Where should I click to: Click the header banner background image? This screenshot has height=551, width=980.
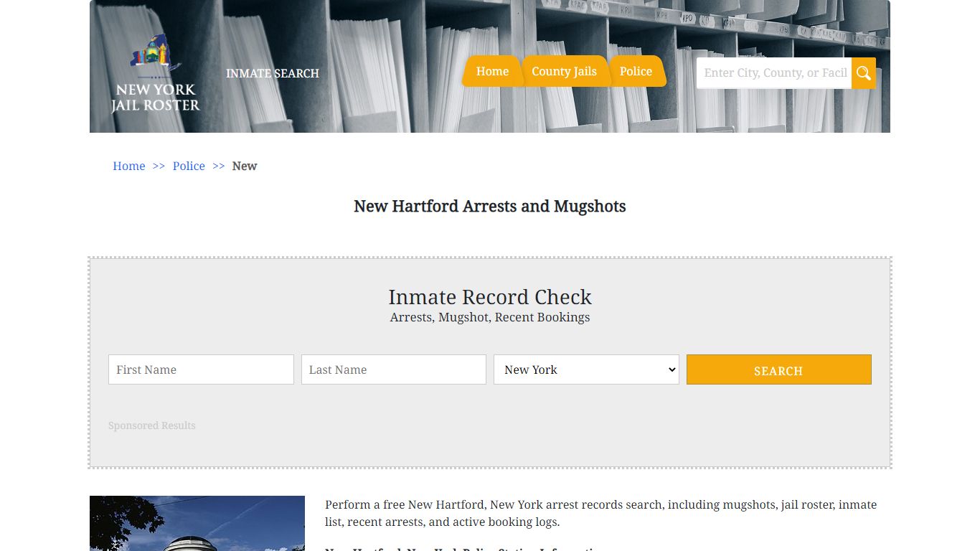coord(430,29)
